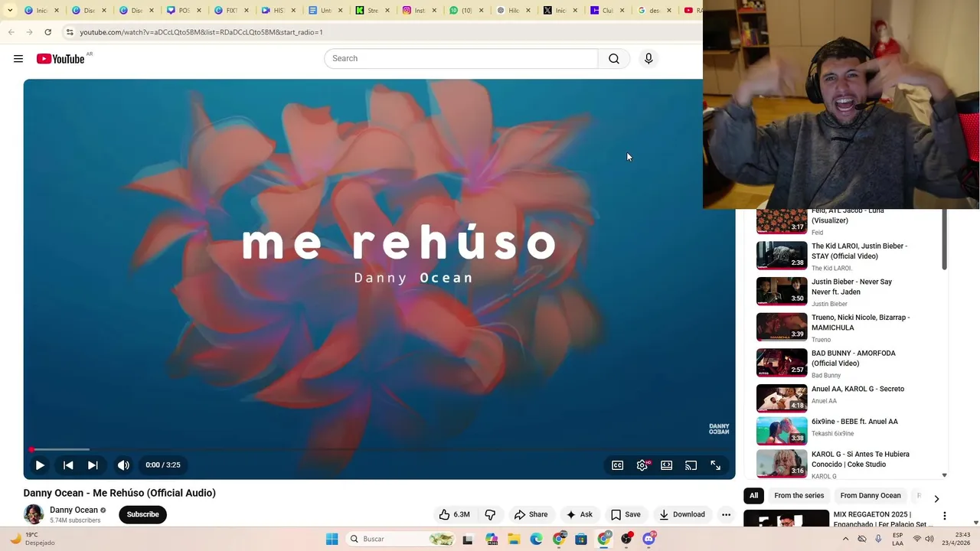The image size is (980, 551).
Task: Show more filter chips right arrow
Action: [x=936, y=499]
